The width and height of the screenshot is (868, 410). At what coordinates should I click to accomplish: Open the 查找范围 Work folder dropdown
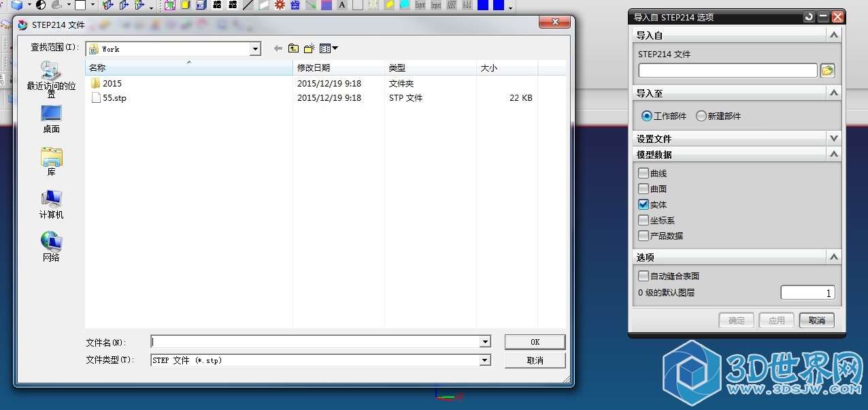coord(255,49)
